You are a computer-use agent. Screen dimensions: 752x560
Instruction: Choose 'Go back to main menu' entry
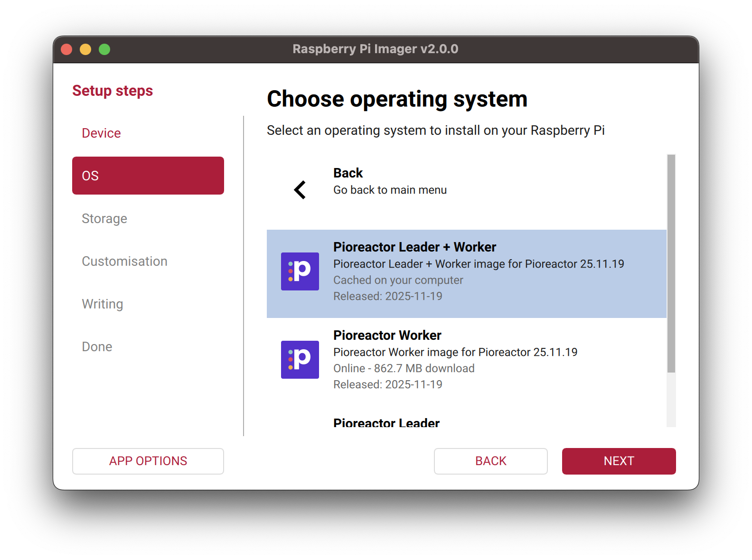point(390,190)
